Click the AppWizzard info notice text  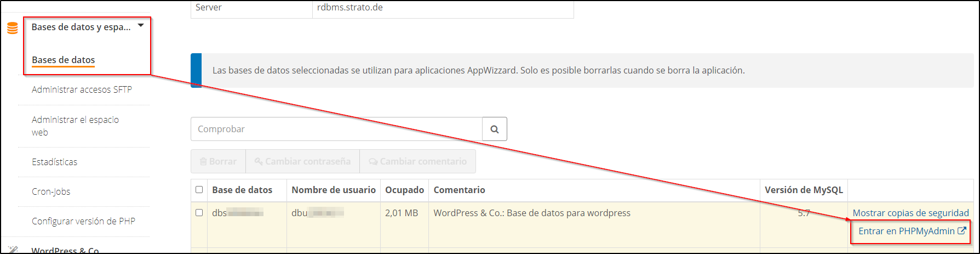coord(479,70)
